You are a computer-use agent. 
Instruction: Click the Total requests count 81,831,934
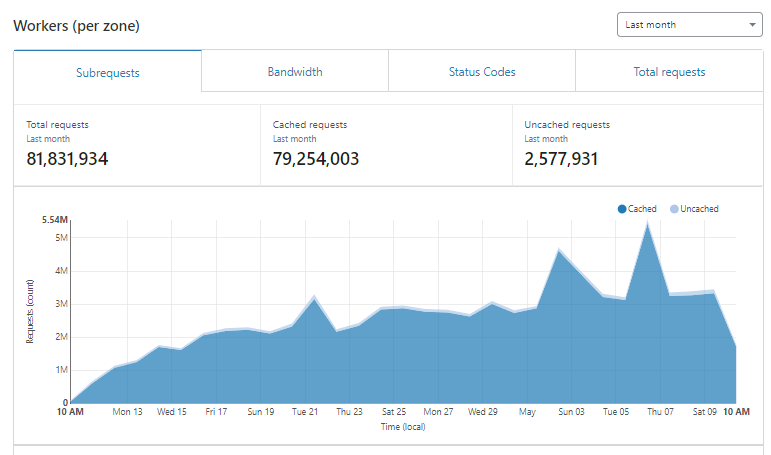pos(67,159)
